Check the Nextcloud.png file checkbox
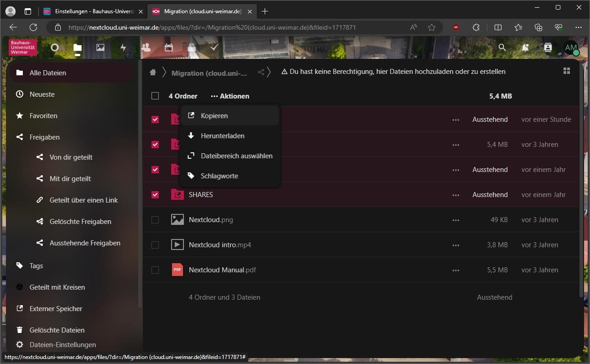Screen dimensions: 590x364 155,220
